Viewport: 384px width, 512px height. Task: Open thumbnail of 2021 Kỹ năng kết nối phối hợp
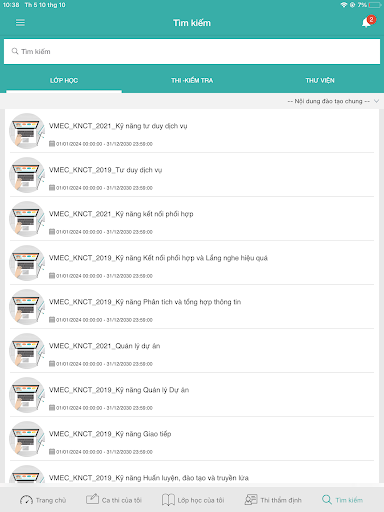click(27, 219)
